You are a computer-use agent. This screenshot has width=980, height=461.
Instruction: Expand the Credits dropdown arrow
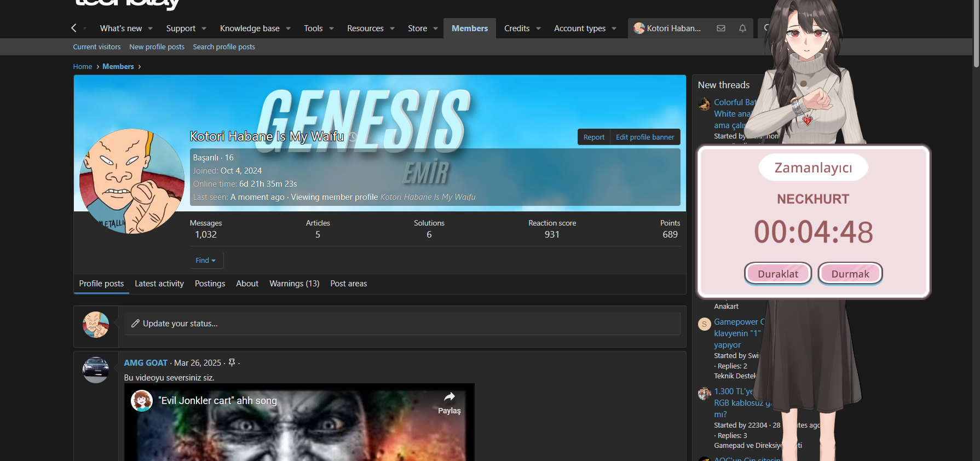[538, 28]
